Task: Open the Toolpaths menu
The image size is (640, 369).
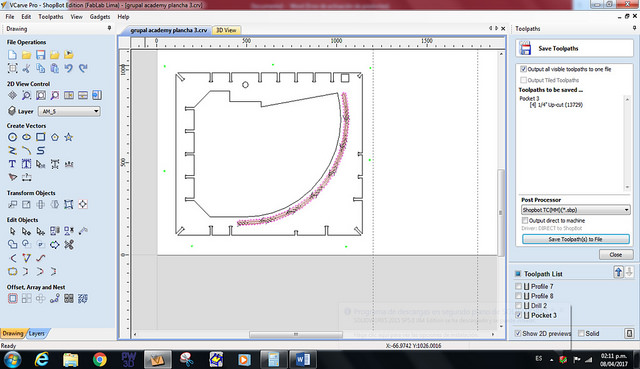Action: coord(51,17)
